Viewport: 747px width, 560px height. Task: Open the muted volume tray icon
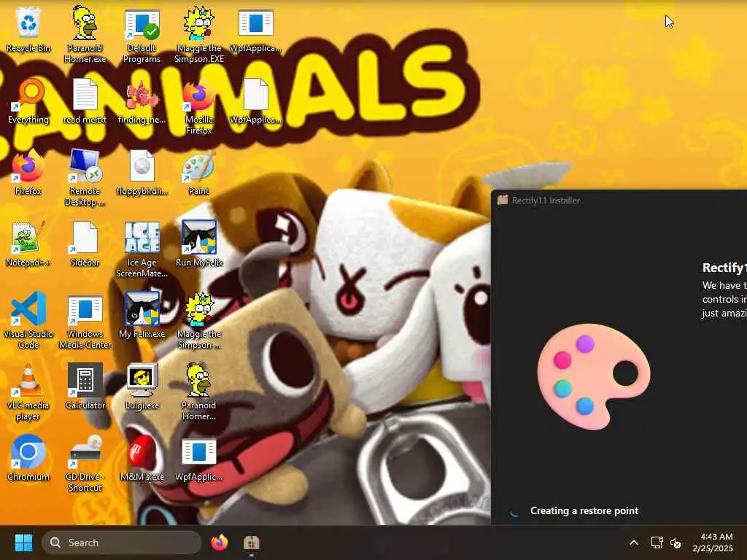pos(676,542)
